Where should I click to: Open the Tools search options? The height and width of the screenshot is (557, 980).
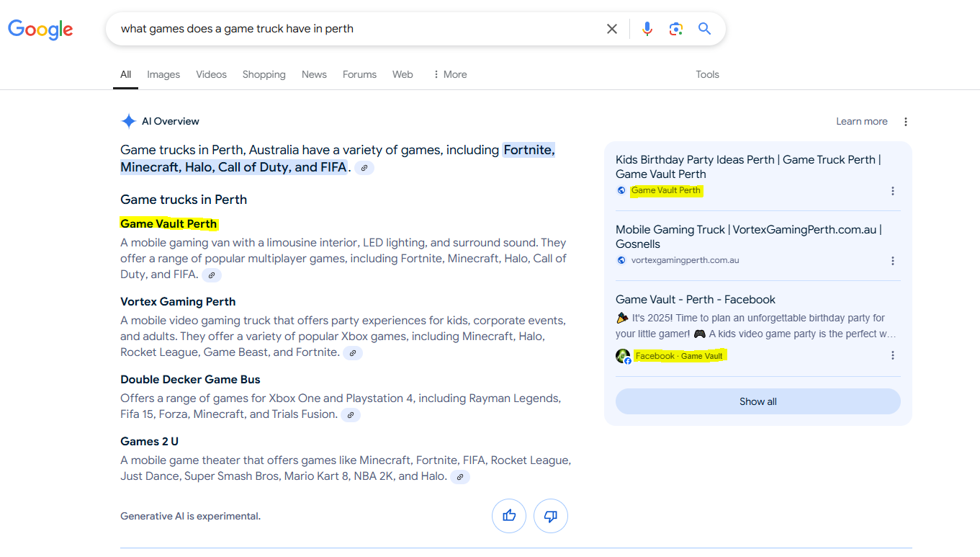707,74
